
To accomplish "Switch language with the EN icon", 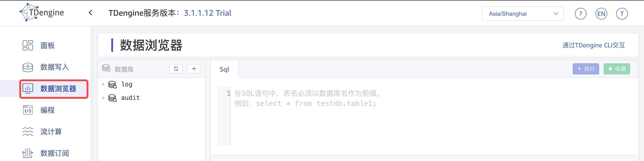I will pyautogui.click(x=601, y=14).
